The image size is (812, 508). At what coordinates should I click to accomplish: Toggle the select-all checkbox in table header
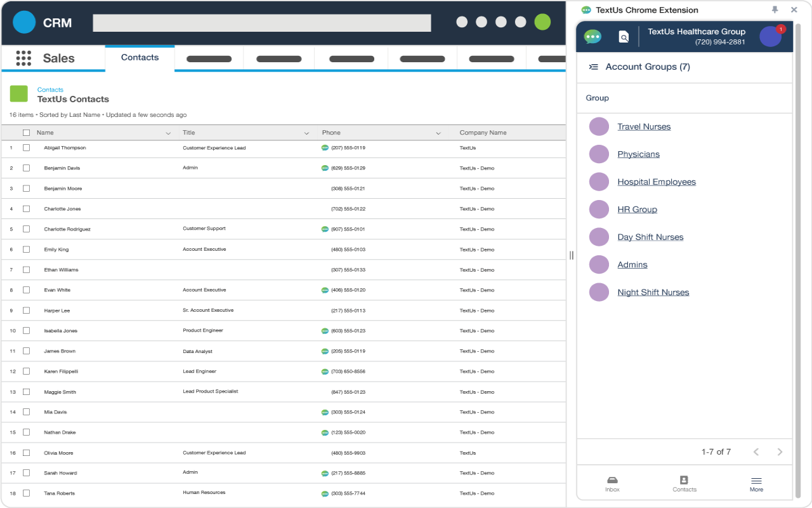(26, 133)
